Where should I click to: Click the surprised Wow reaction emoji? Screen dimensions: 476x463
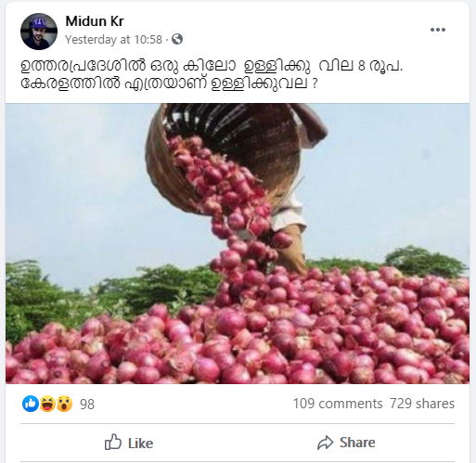tap(64, 404)
